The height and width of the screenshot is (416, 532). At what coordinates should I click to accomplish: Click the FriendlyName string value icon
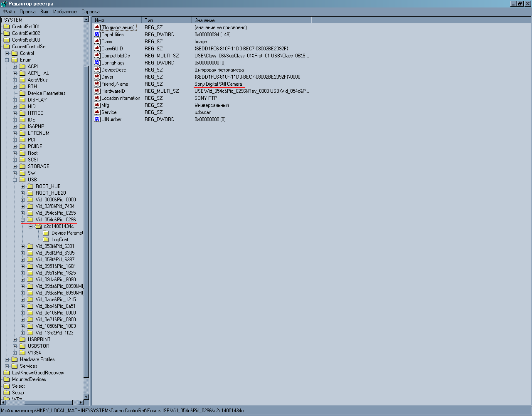tap(97, 84)
